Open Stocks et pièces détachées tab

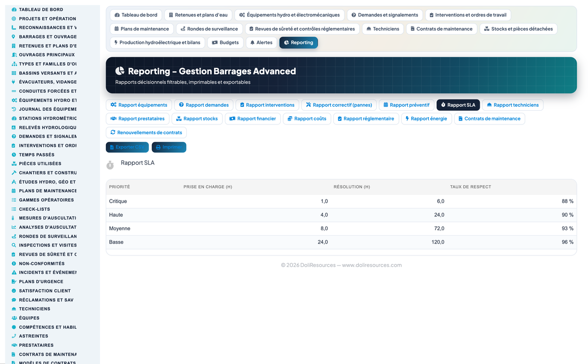tap(518, 29)
